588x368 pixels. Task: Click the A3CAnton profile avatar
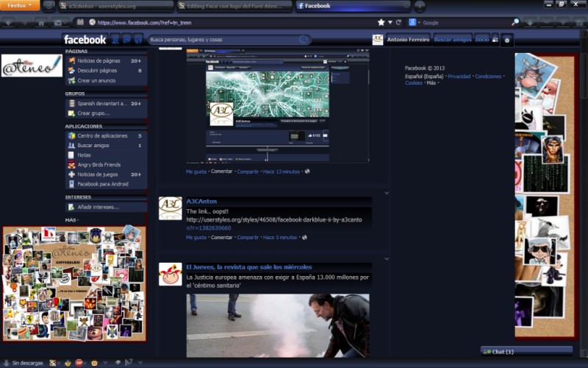(x=171, y=208)
